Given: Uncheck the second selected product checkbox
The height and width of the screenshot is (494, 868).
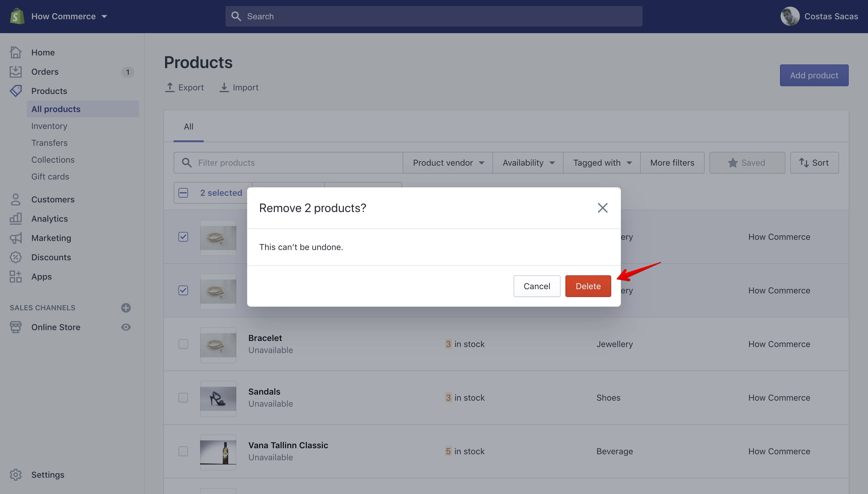Looking at the screenshot, I should click(x=183, y=290).
